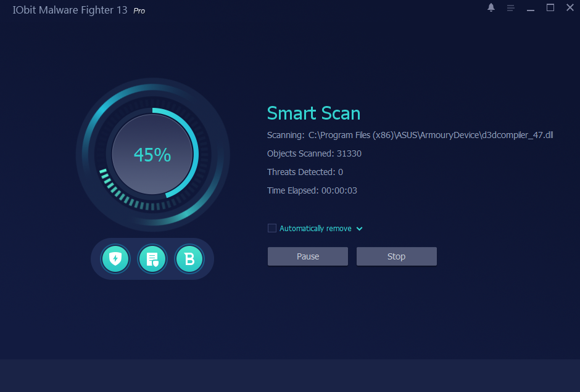Click the Time Elapsed readout

pos(312,190)
